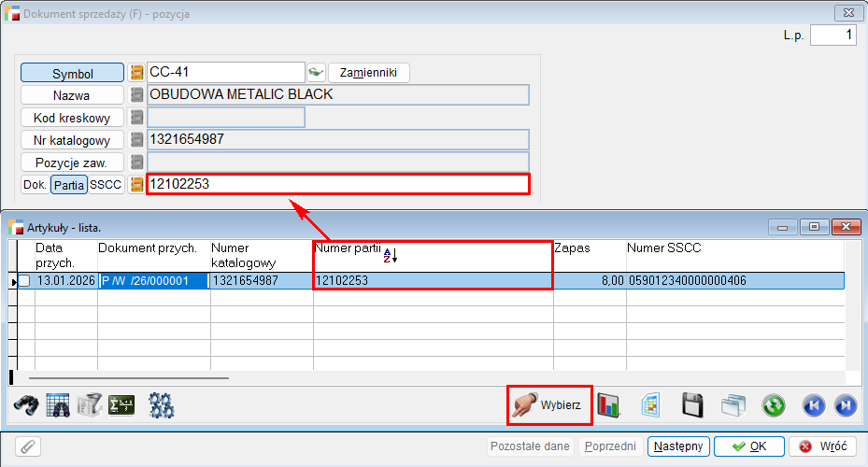This screenshot has height=467, width=868.
Task: Click the paperclip attachment icon
Action: coord(28,446)
